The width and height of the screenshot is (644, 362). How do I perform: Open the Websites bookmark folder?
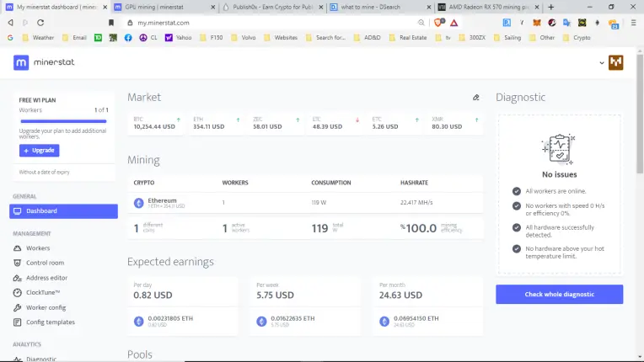pos(281,38)
